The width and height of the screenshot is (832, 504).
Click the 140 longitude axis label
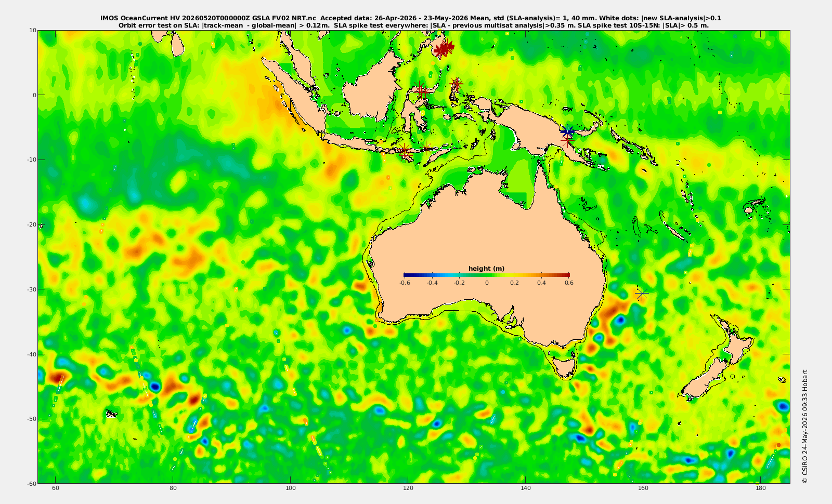coord(525,488)
